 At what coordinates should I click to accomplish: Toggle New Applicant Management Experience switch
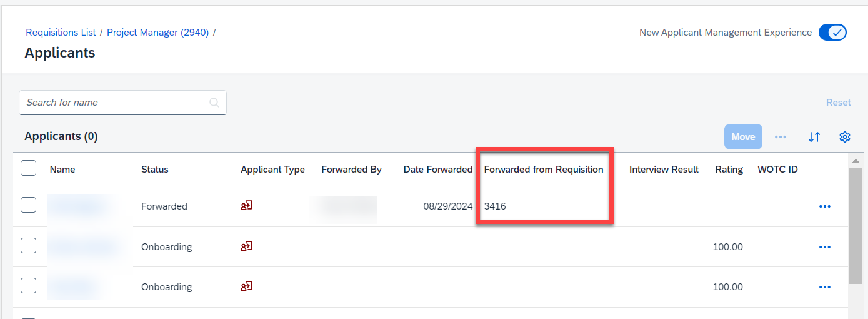(832, 33)
